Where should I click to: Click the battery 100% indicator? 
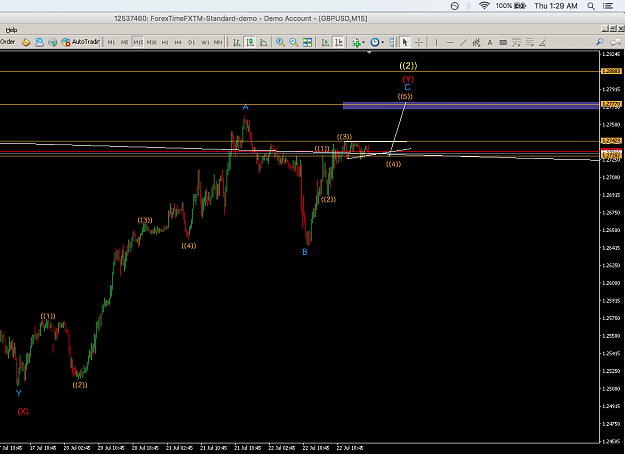click(511, 6)
